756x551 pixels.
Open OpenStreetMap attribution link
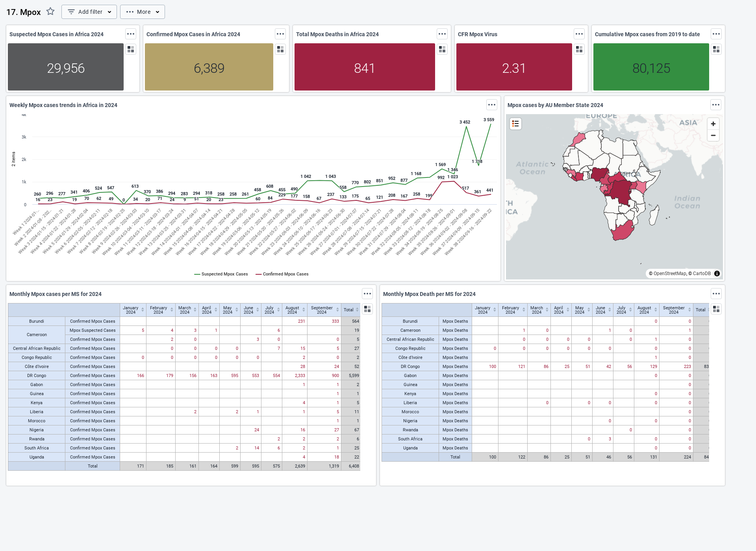[669, 274]
